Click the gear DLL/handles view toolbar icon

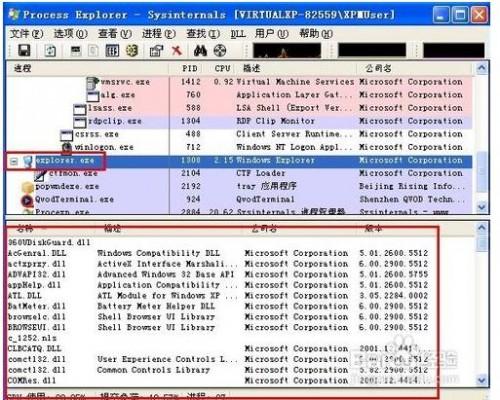[x=132, y=51]
